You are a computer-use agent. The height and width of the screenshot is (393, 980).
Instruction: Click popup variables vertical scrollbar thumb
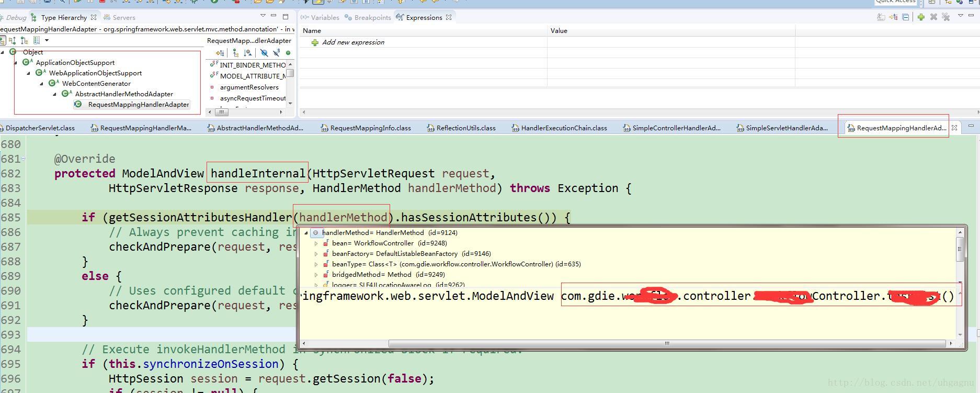tap(960, 249)
